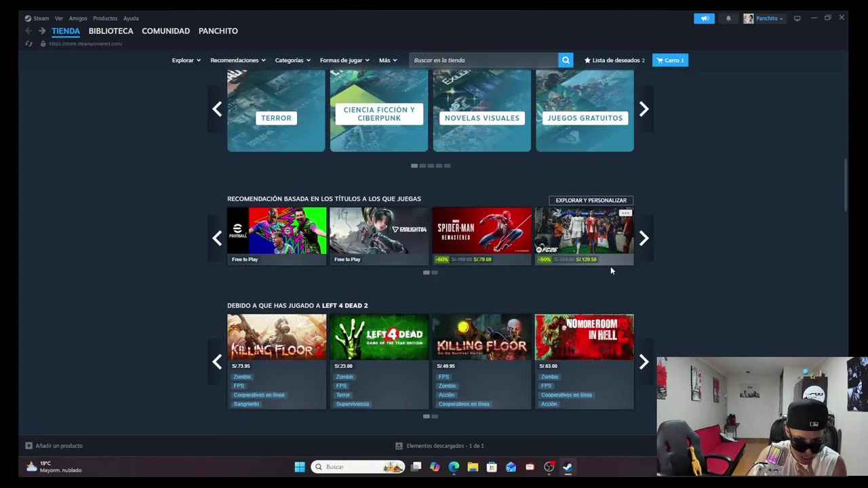Browse Ciencia ficción y ciberpunk category

pos(379,111)
